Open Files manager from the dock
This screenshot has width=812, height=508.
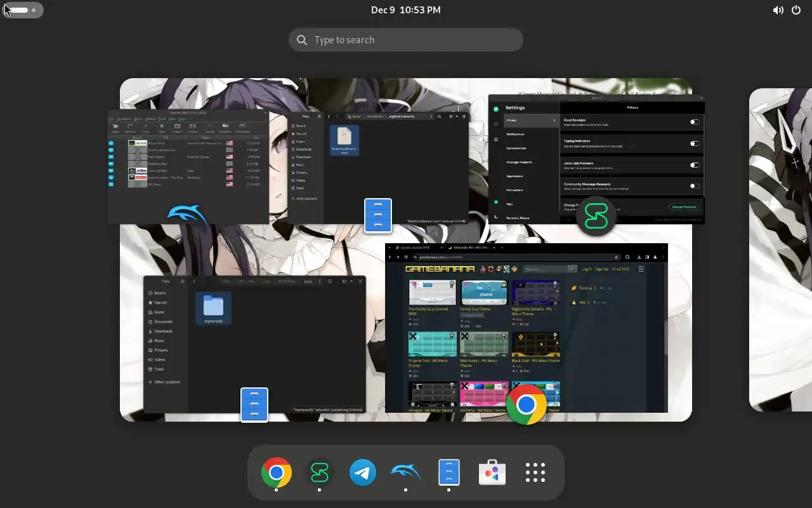click(449, 472)
